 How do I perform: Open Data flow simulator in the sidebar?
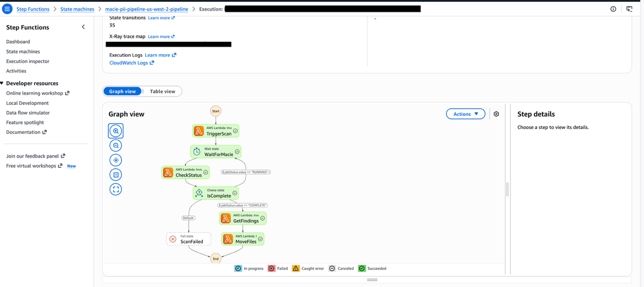[x=28, y=113]
